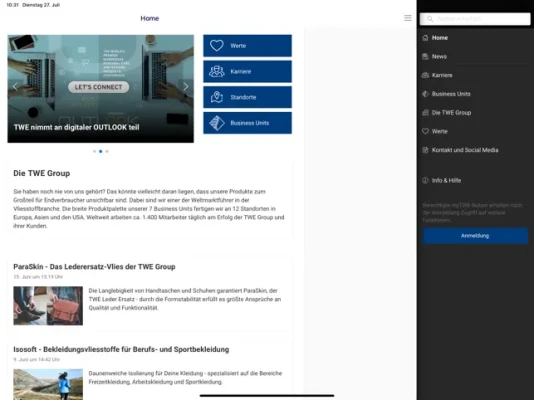Show previous carousel slide arrow
The width and height of the screenshot is (534, 400).
click(15, 86)
